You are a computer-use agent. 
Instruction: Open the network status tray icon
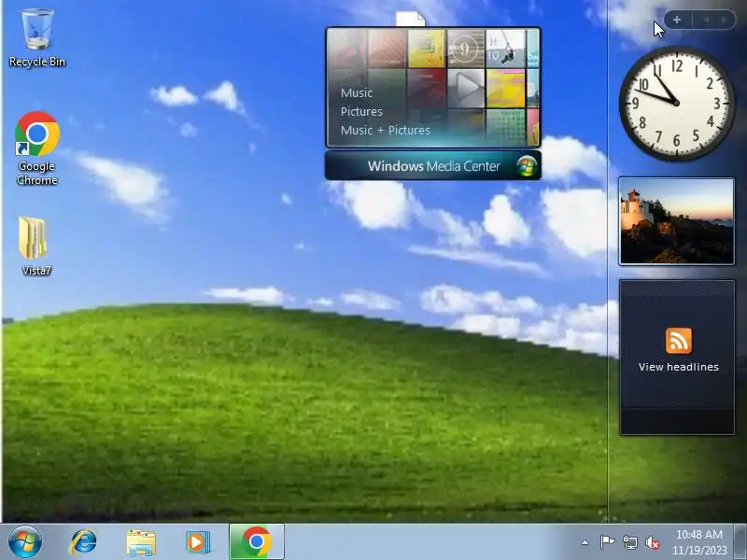(629, 542)
